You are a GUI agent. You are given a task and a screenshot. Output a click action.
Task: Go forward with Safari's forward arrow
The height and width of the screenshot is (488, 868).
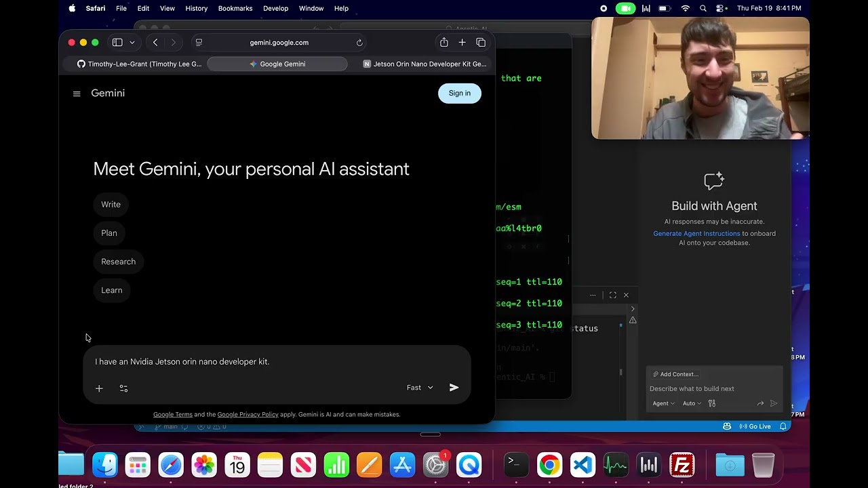[x=174, y=42]
